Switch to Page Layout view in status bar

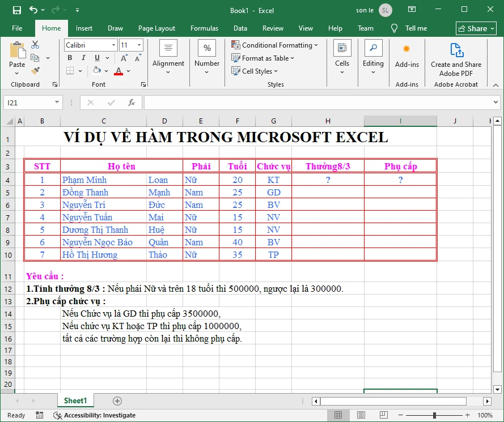[x=361, y=415]
